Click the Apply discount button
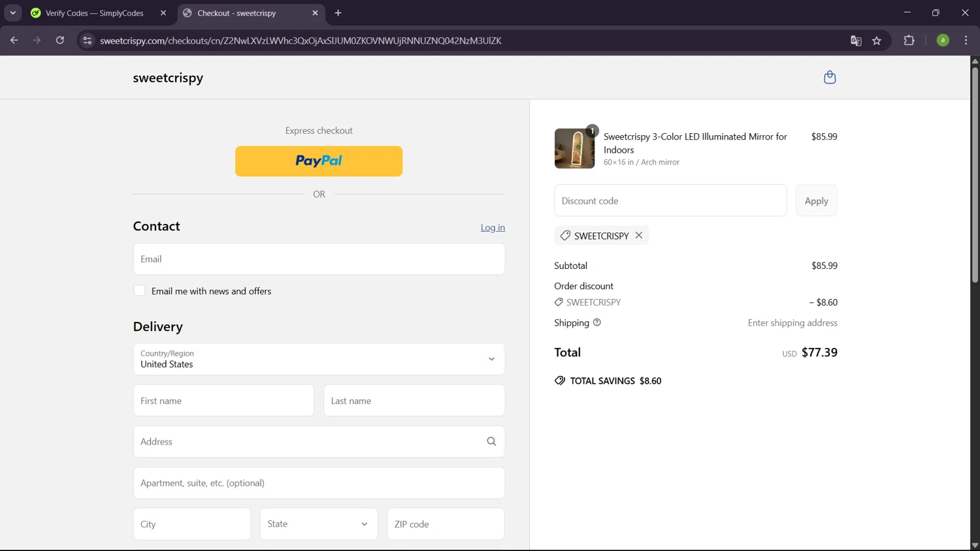 [x=816, y=200]
